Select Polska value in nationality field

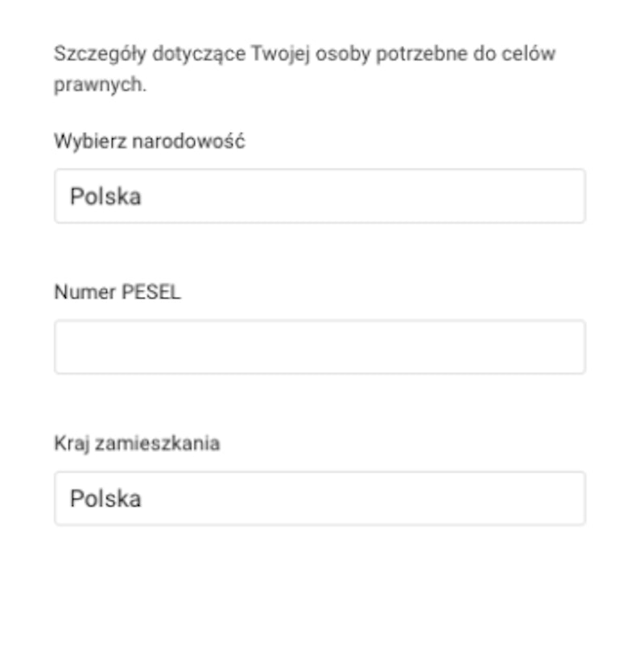click(x=105, y=196)
